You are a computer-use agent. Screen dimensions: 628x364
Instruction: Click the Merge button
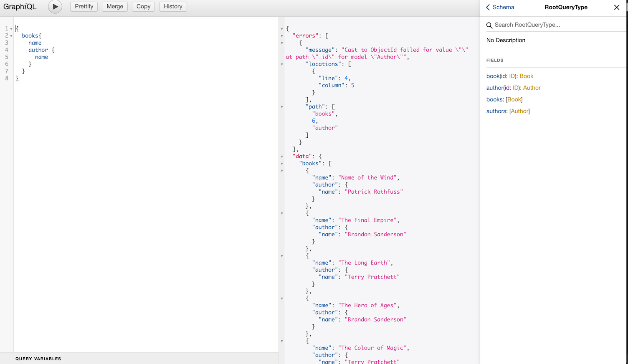pos(115,7)
